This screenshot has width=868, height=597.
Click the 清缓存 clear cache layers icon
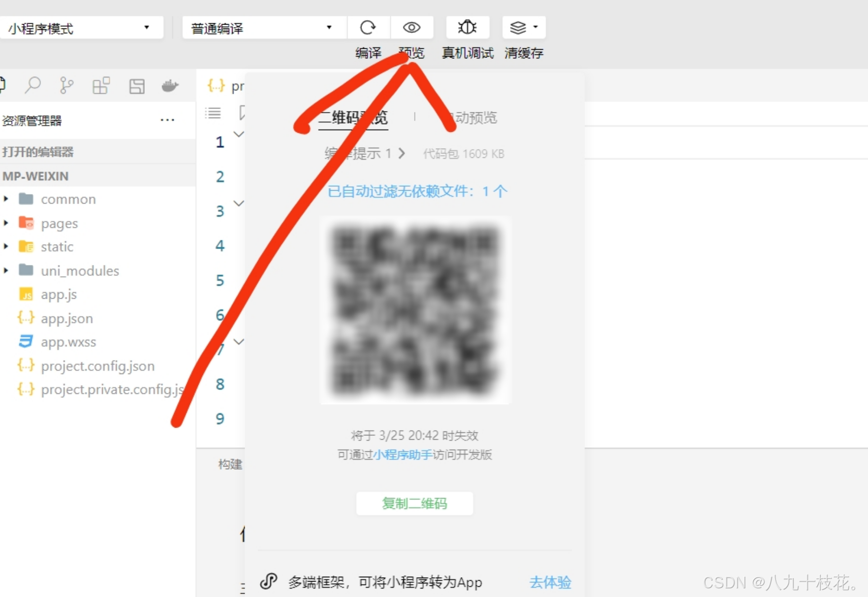519,28
